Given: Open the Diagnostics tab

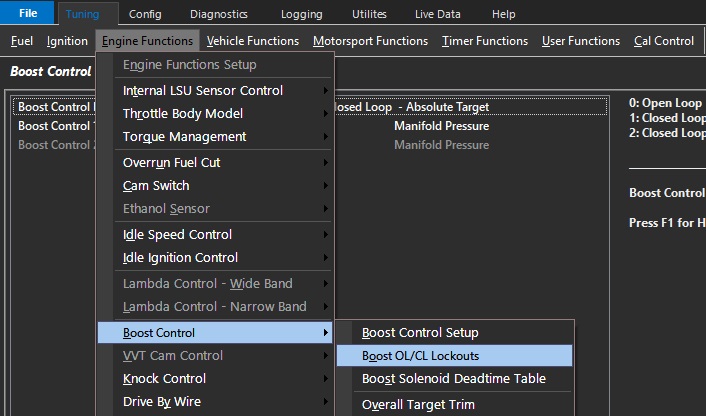Looking at the screenshot, I should point(219,14).
